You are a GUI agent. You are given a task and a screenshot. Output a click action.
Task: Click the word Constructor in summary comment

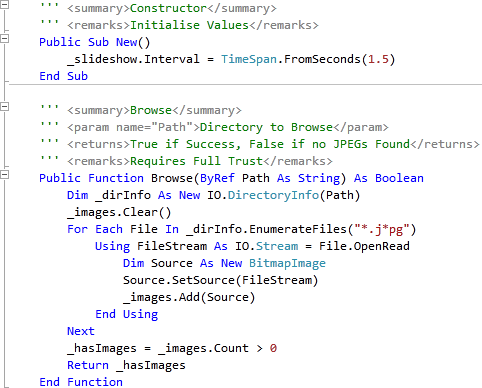(168, 8)
